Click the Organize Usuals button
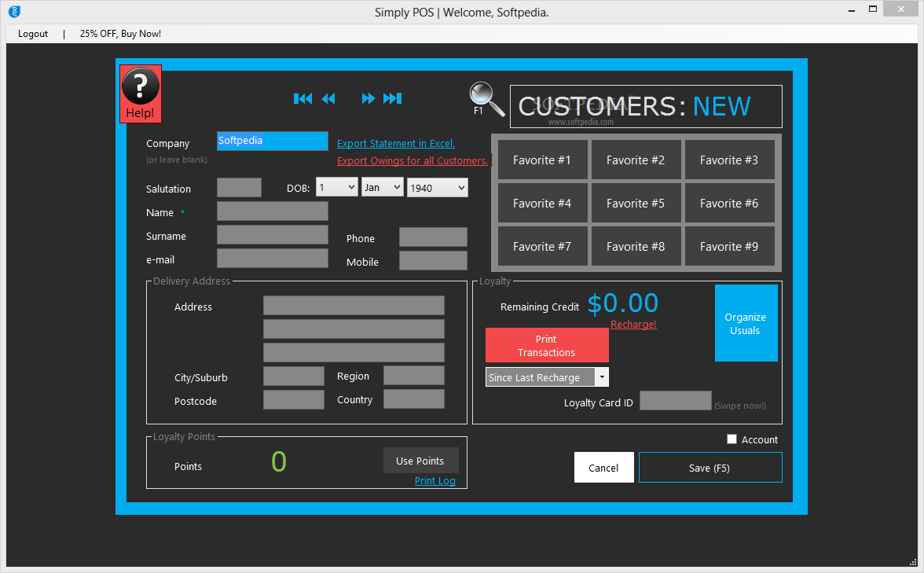 [746, 323]
